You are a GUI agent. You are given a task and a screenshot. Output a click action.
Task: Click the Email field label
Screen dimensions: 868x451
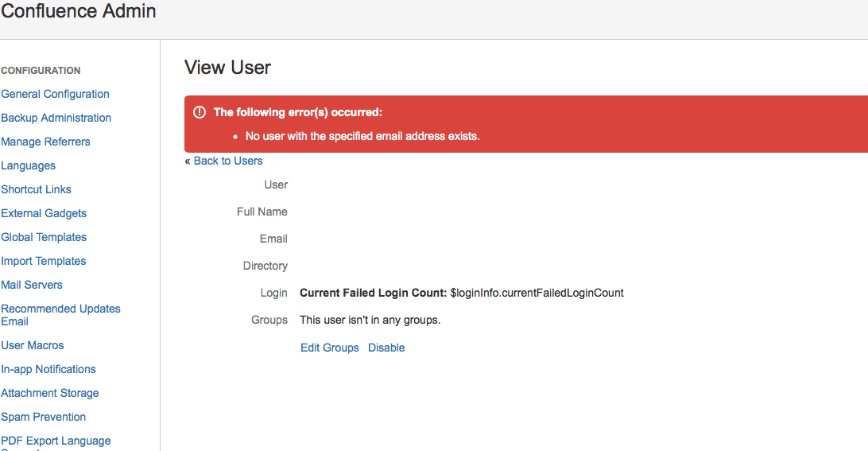273,239
